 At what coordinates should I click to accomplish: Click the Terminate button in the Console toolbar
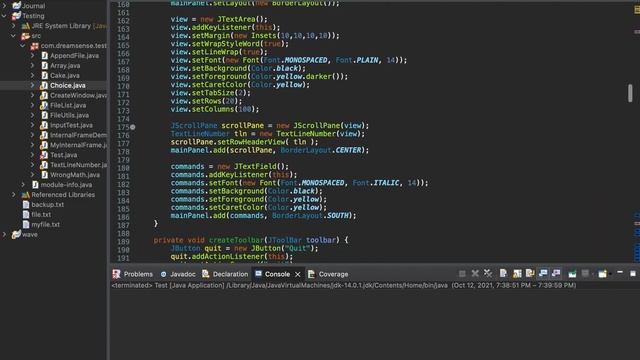[462, 274]
